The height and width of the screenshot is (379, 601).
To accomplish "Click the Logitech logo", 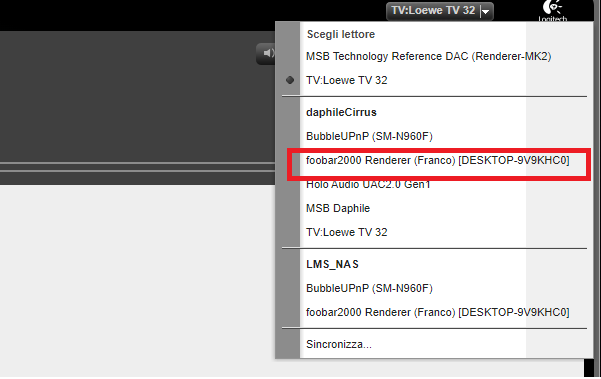I will [552, 11].
